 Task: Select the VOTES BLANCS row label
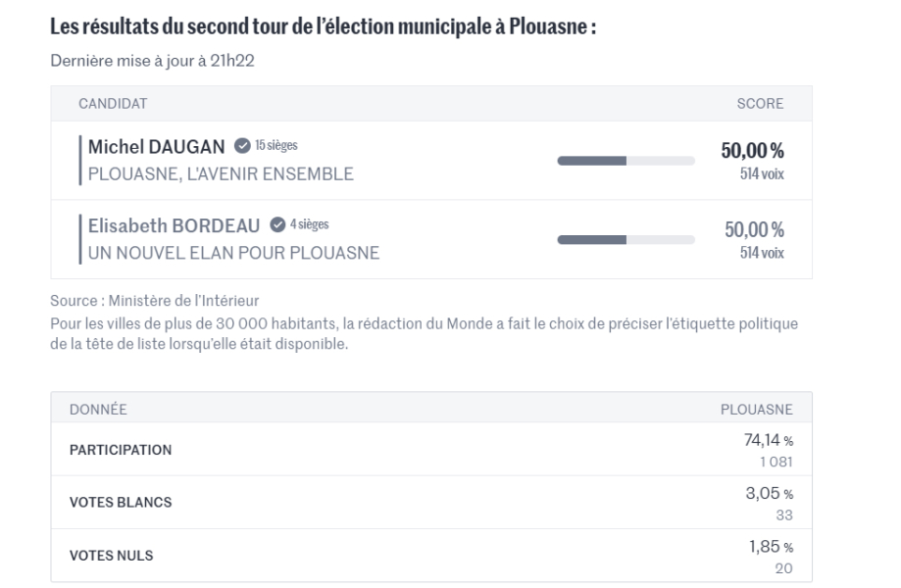point(121,503)
